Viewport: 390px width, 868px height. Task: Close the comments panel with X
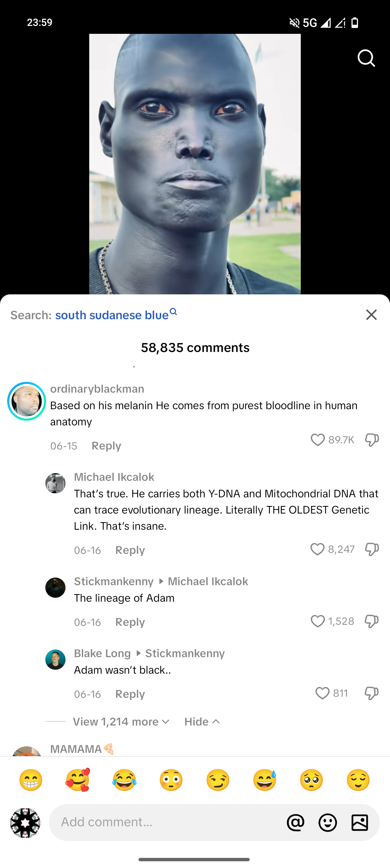point(371,315)
